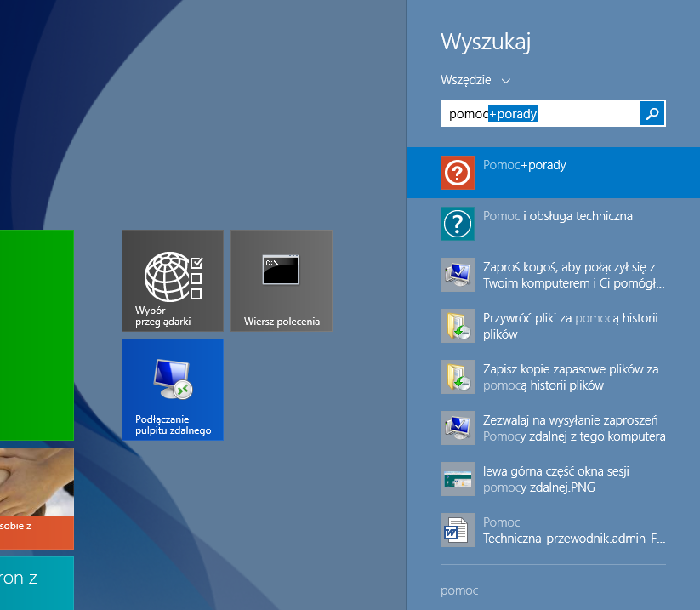Open Podłączanie pulpitu zdalnego tile
This screenshot has width=700, height=610.
point(173,389)
